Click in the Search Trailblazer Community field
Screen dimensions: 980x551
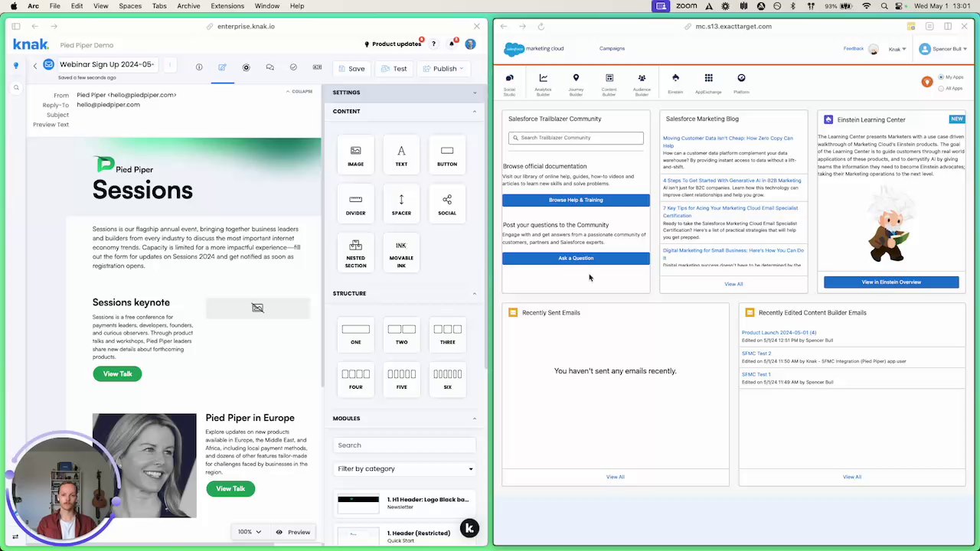click(x=576, y=138)
